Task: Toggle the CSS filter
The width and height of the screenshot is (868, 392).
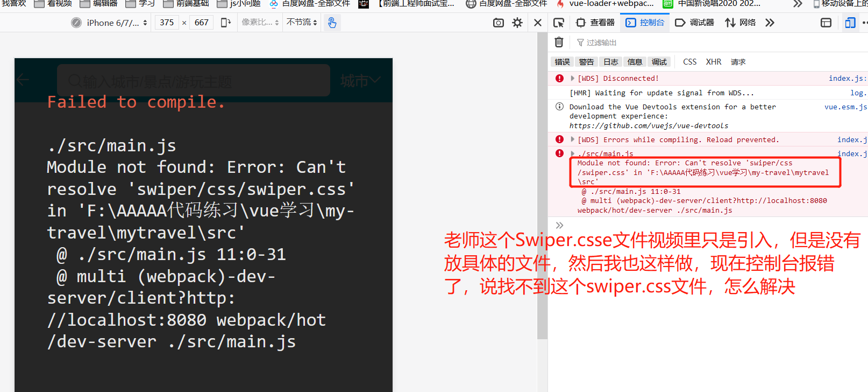Action: pos(690,62)
